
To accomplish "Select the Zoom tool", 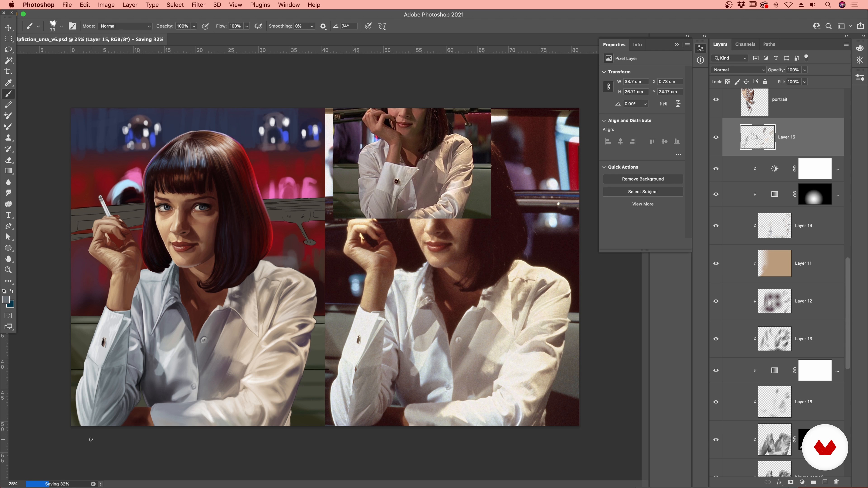I will [x=8, y=270].
